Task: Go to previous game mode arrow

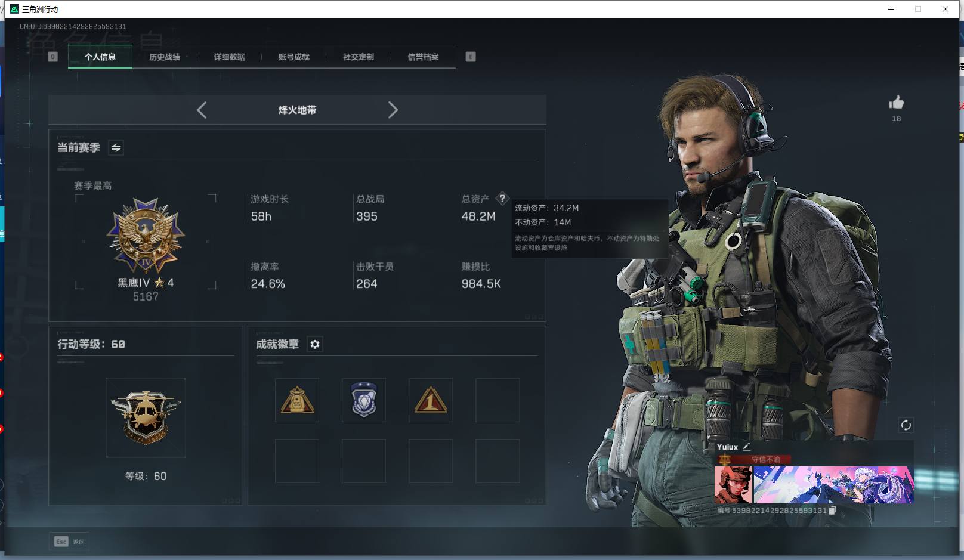Action: [x=202, y=110]
